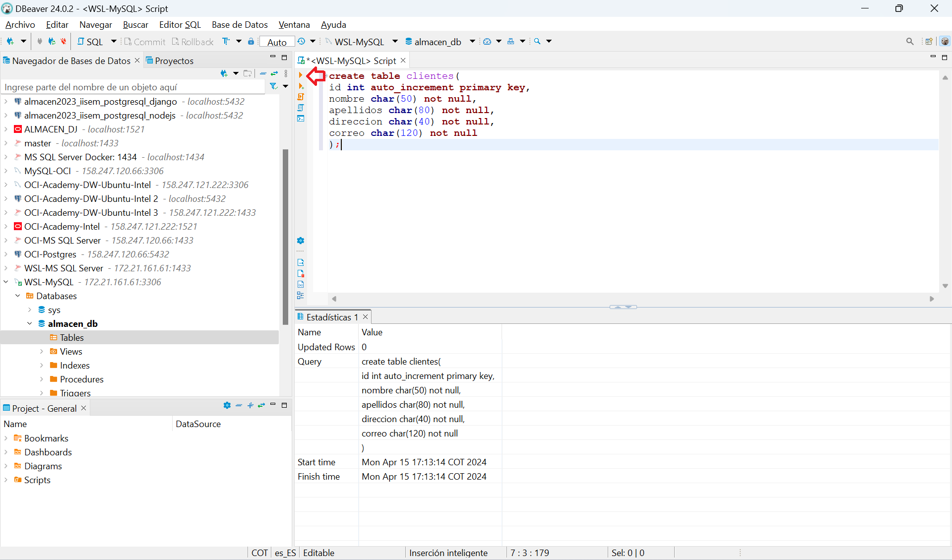Click the Commit button
Screen dimensions: 952x560
click(x=144, y=42)
